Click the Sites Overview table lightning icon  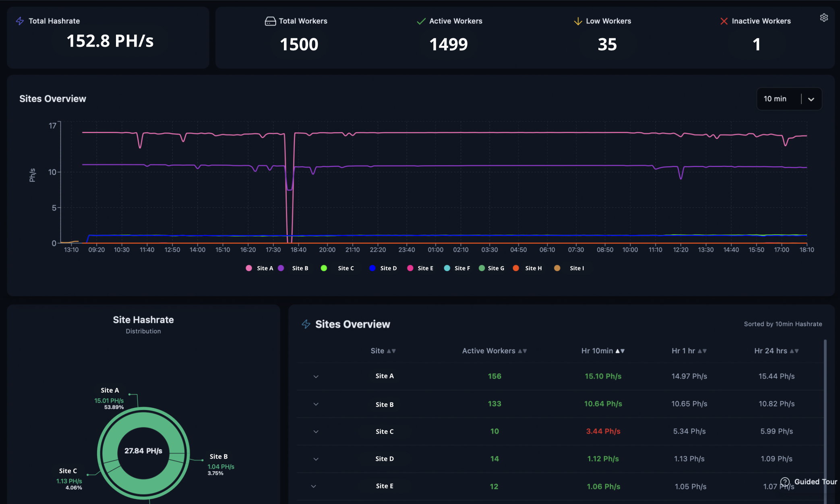coord(306,324)
